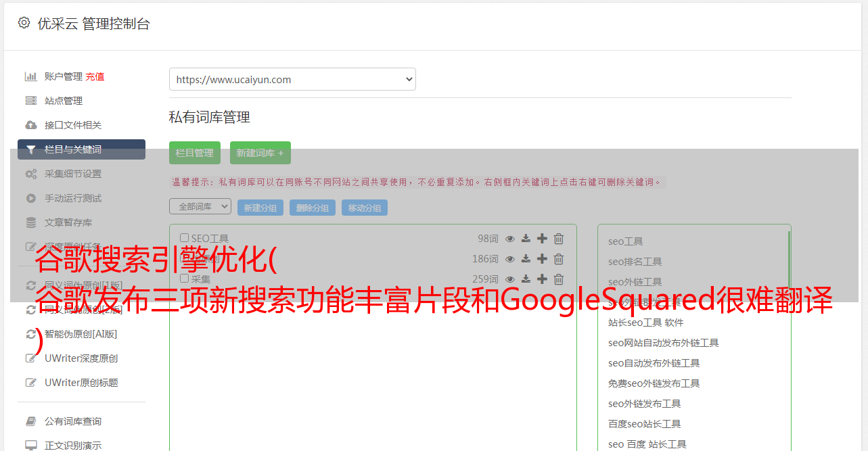
Task: View keywords of the SEO工具 library
Action: pos(510,238)
